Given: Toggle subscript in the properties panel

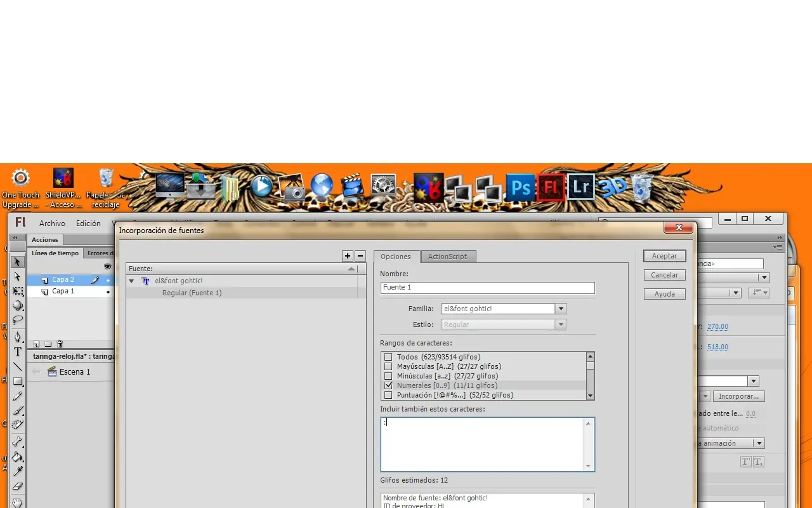Looking at the screenshot, I should click(759, 462).
